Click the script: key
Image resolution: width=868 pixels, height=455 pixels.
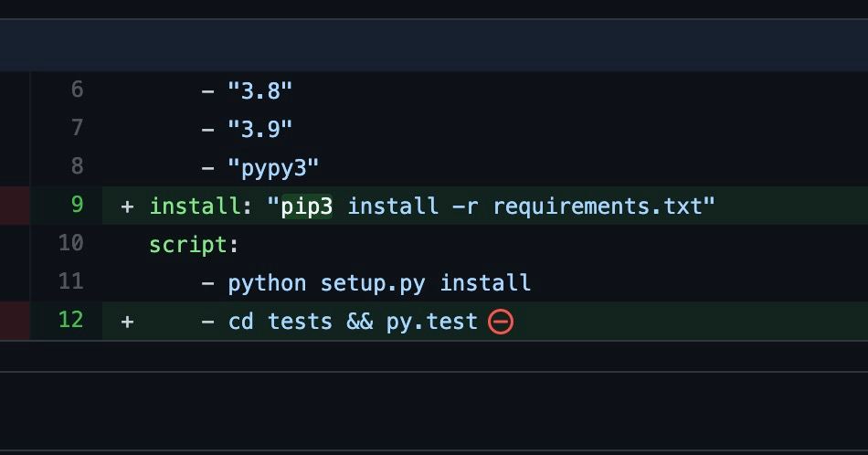coord(194,245)
